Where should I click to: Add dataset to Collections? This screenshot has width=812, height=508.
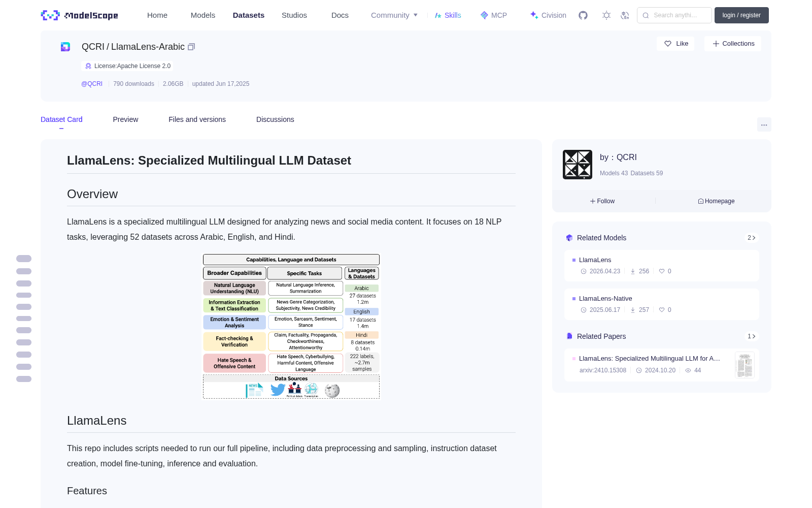[x=733, y=44]
